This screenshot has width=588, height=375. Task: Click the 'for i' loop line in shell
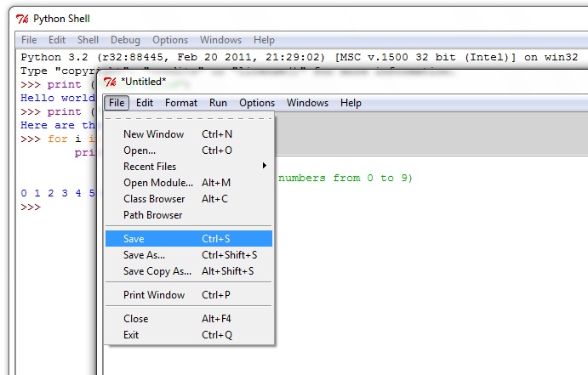point(58,139)
